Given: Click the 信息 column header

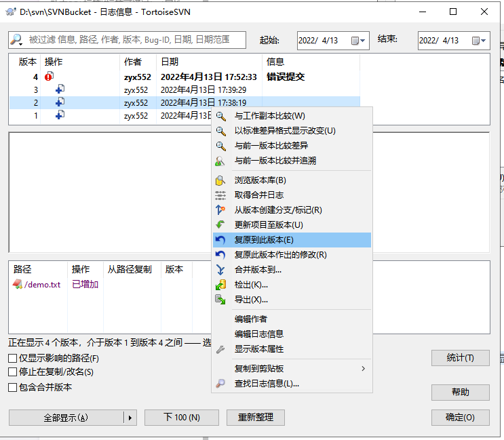Looking at the screenshot, I should tap(311, 62).
